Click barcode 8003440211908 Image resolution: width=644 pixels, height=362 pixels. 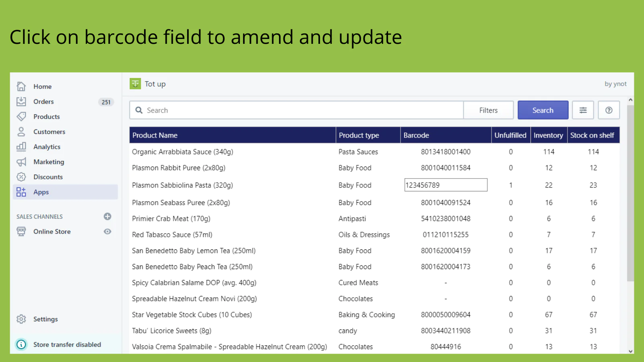tap(446, 331)
